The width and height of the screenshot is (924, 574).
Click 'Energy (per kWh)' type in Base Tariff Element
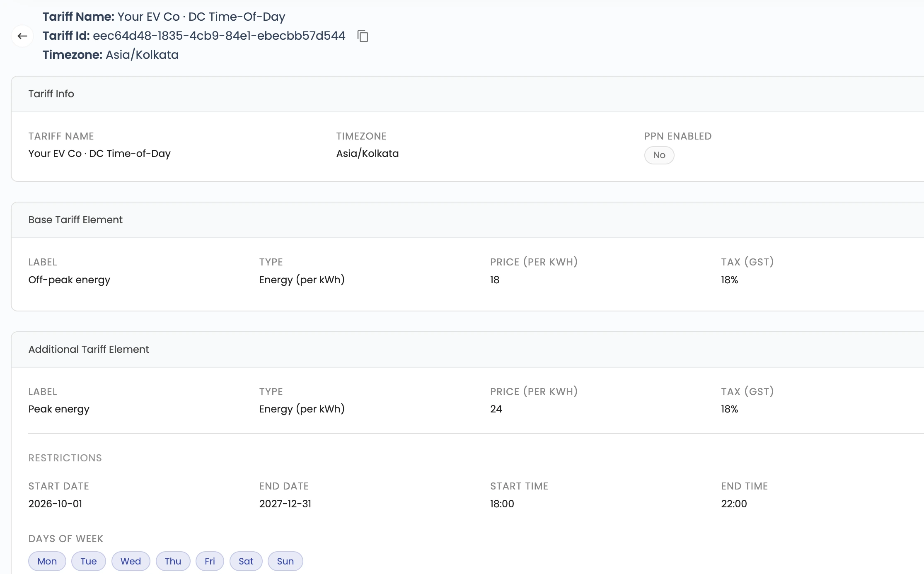coord(302,280)
